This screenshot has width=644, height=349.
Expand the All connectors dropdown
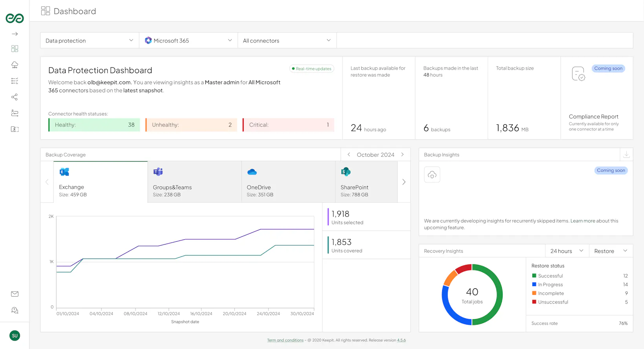[287, 40]
